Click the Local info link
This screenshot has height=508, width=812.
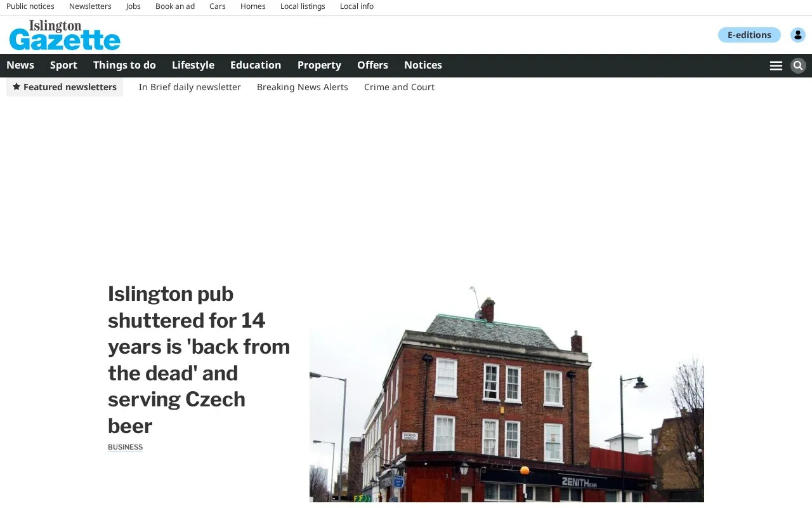pyautogui.click(x=357, y=6)
